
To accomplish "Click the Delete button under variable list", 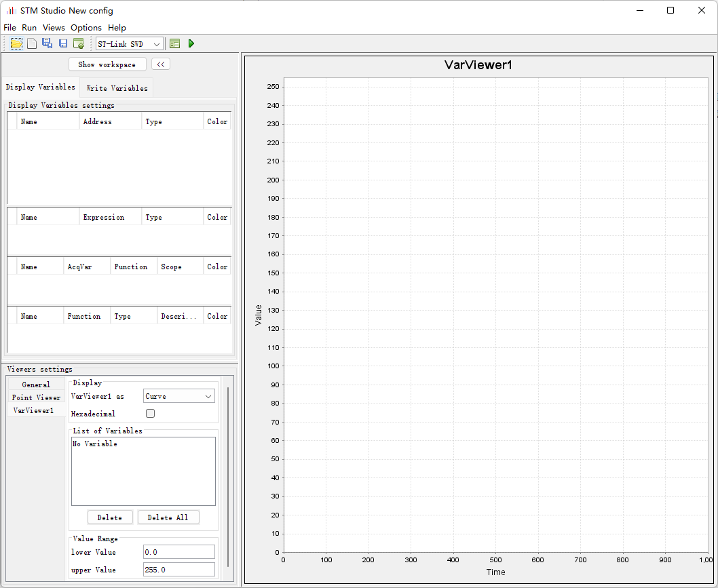I will 110,517.
